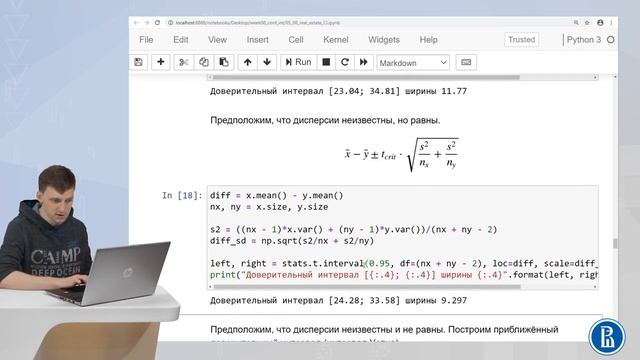Run the current cell
The image size is (640, 360).
tap(298, 62)
